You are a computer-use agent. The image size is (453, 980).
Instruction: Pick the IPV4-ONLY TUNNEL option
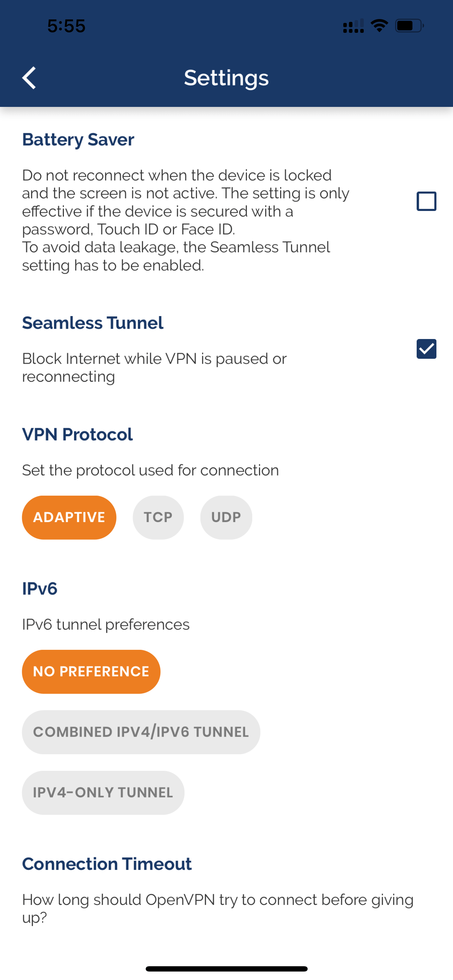103,792
